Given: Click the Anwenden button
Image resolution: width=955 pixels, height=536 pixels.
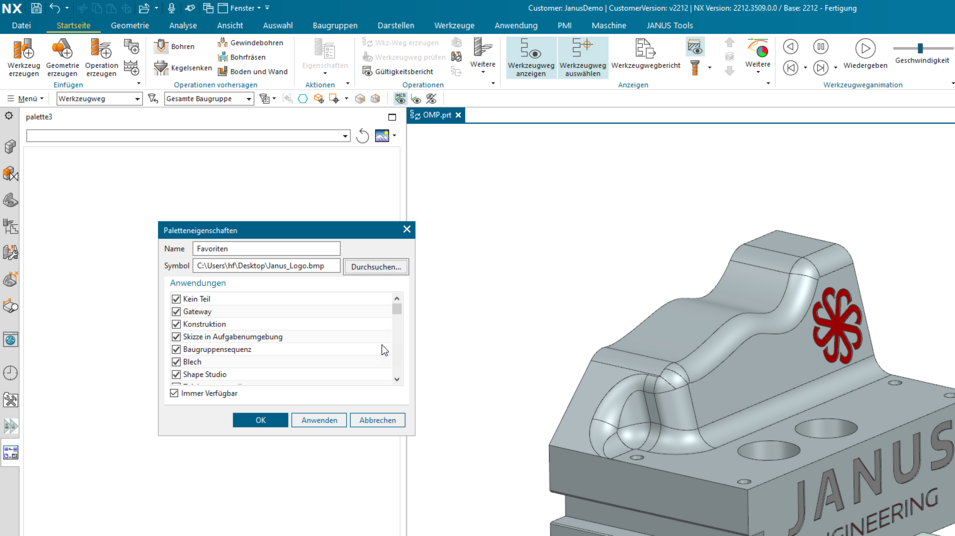Looking at the screenshot, I should [x=319, y=420].
